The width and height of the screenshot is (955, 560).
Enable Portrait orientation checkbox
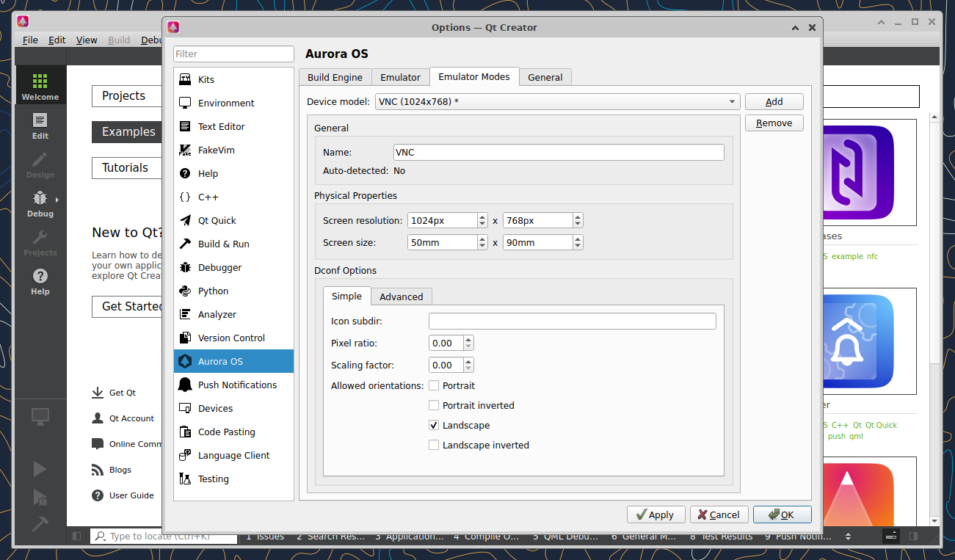[x=434, y=385]
